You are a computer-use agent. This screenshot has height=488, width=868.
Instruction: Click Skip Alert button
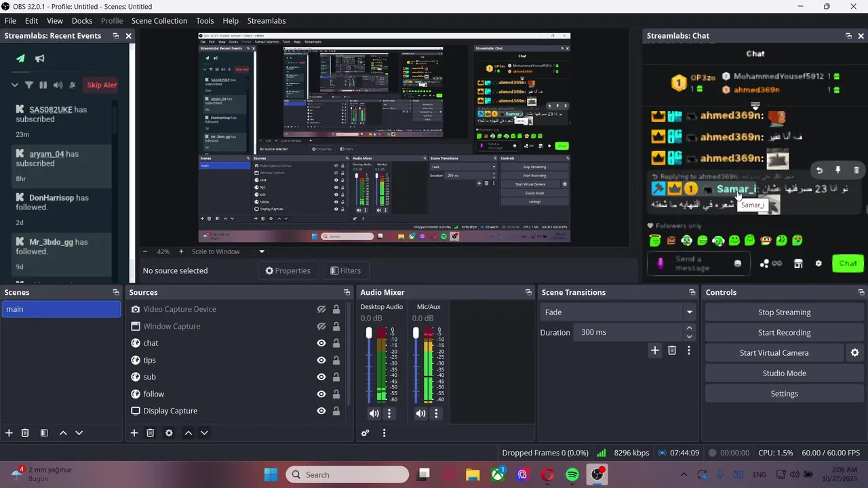click(102, 85)
